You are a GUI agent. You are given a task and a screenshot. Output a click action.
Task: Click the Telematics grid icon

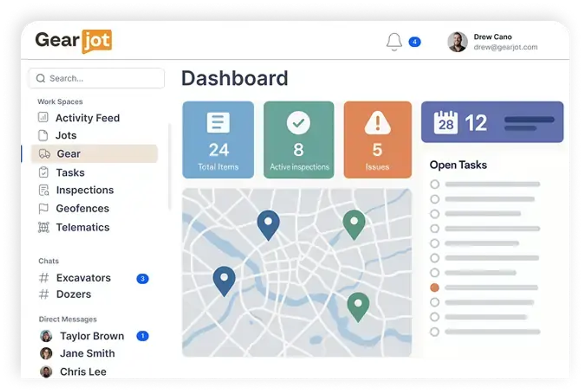coord(44,227)
